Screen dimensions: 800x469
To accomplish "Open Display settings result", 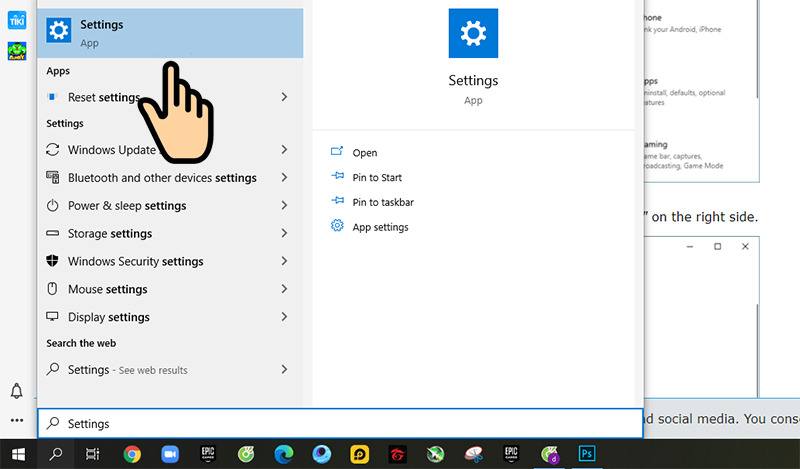I will (170, 317).
